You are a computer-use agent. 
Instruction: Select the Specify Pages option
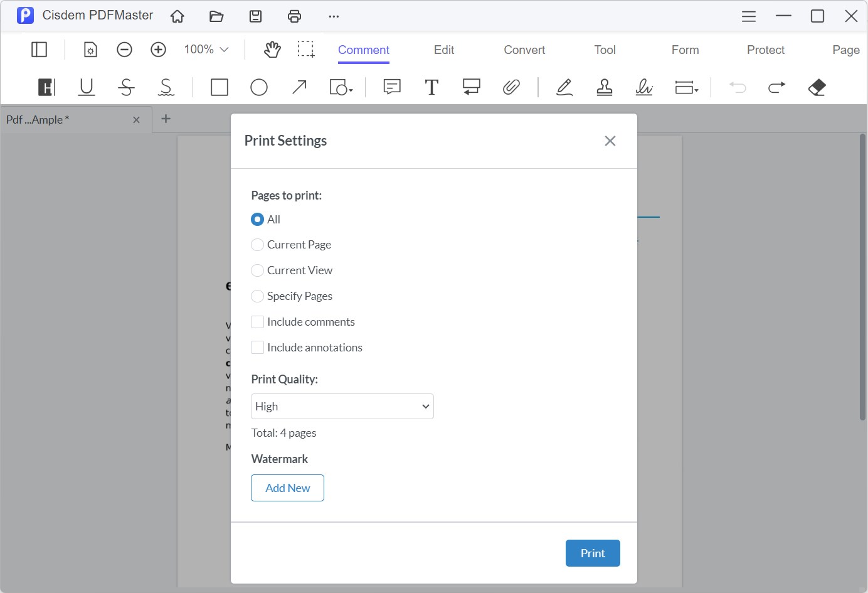(257, 296)
